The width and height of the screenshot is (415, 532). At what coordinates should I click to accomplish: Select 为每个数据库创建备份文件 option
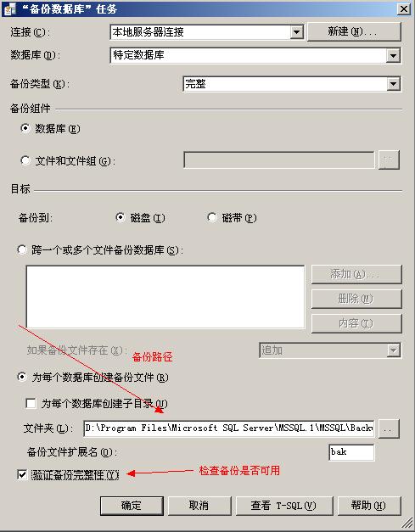(22, 377)
